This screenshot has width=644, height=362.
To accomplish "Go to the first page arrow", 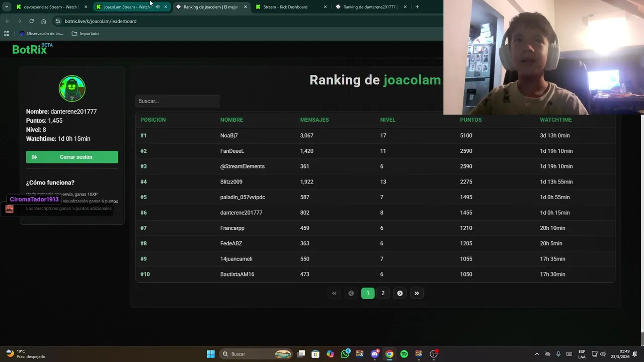I will coord(334,293).
